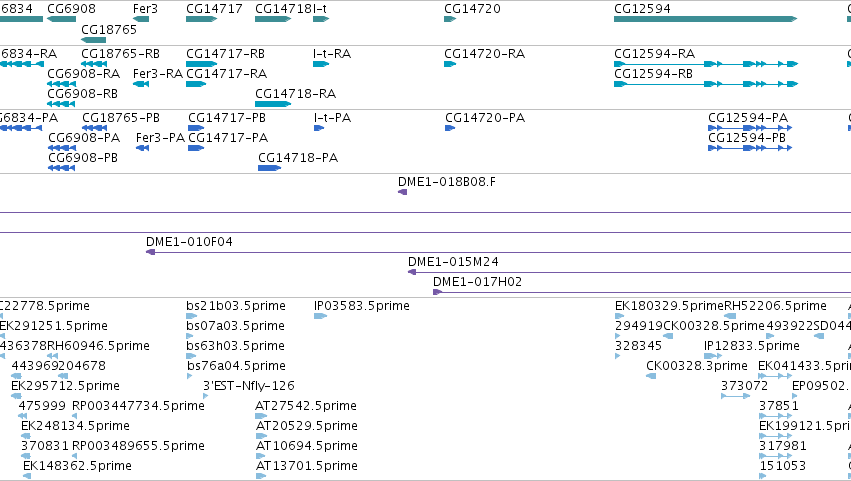Select EST RH52206.5prime
The width and height of the screenshot is (851, 481).
[x=775, y=306]
